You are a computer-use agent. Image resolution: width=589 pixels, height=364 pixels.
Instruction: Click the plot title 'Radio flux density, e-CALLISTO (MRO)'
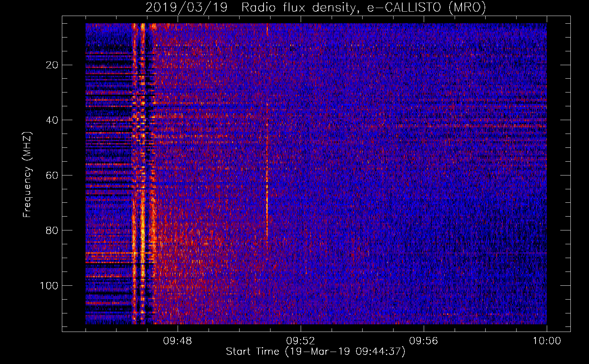363,8
